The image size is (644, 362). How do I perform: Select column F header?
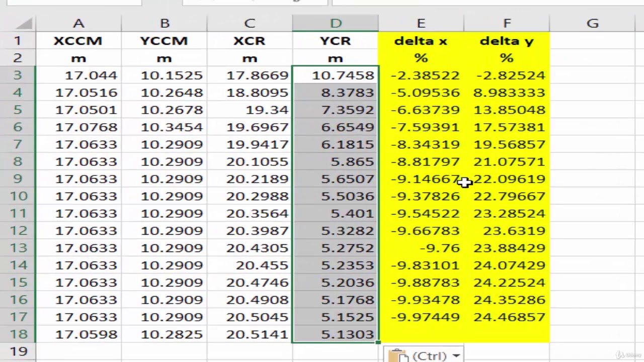(507, 23)
